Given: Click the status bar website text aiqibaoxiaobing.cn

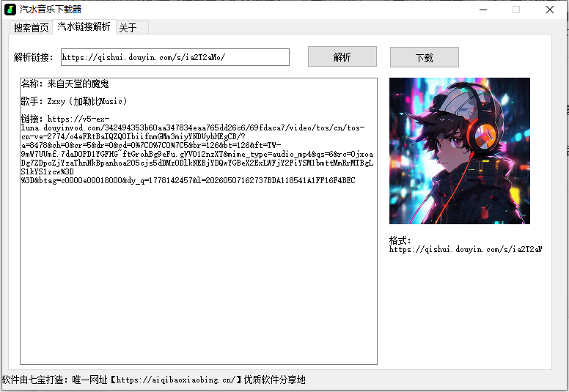Looking at the screenshot, I should (176, 380).
